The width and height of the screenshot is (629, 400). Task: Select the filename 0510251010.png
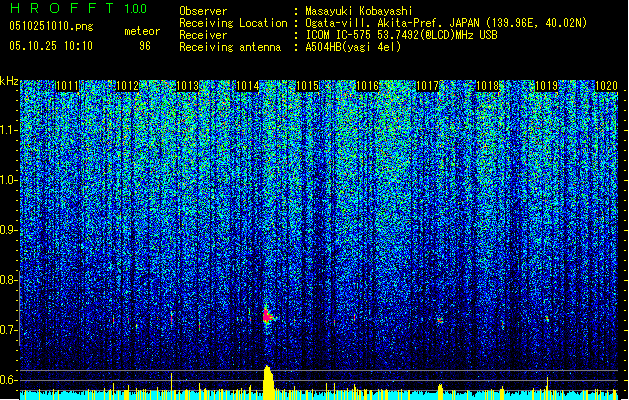(51, 26)
